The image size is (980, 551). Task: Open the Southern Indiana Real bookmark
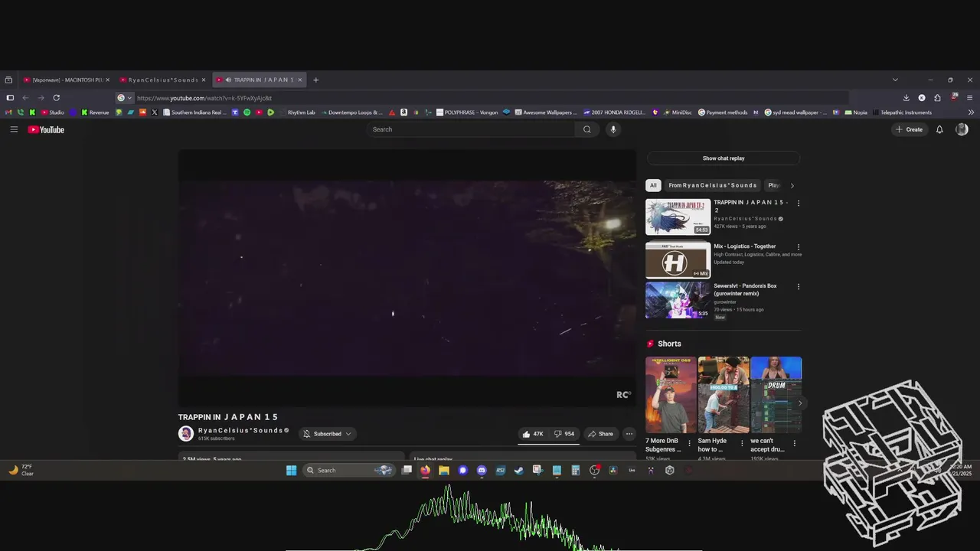coord(194,112)
